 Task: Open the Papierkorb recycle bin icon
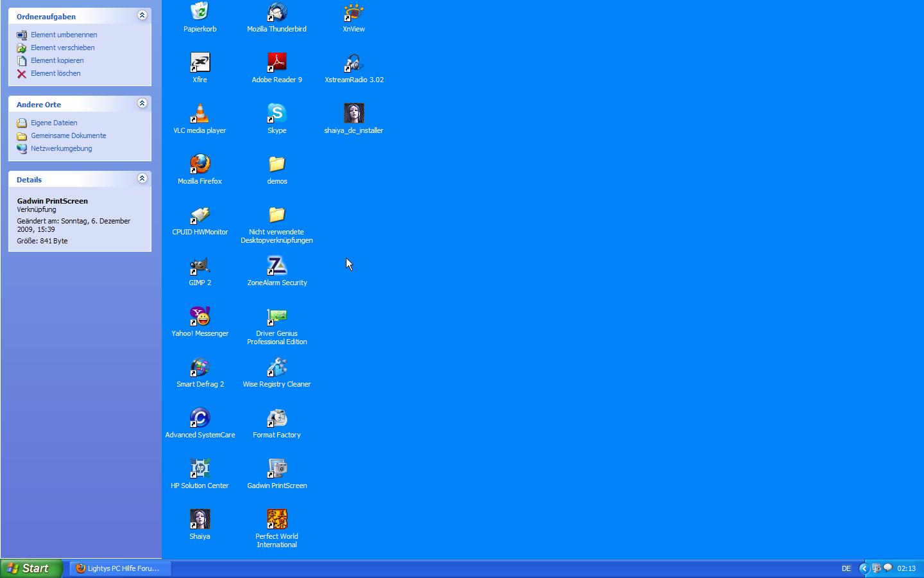pyautogui.click(x=200, y=12)
